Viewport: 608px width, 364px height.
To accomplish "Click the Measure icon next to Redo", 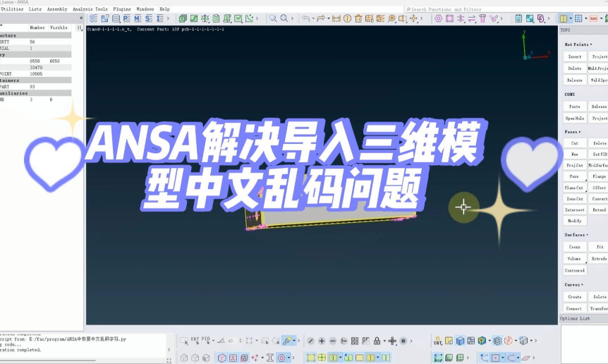I will [x=336, y=18].
